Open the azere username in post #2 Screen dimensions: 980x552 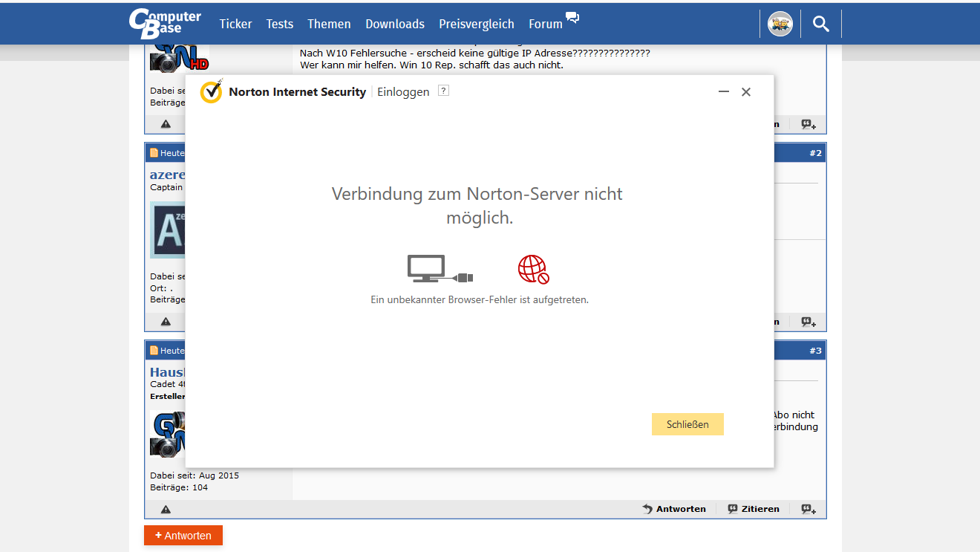[x=168, y=175]
